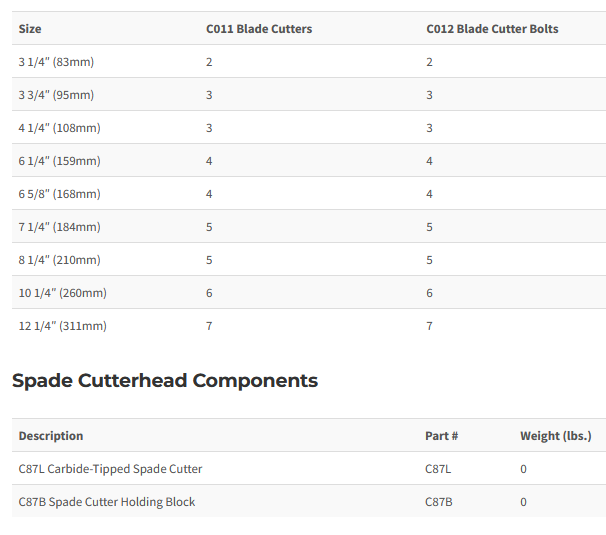Click the Part # column header

coord(442,436)
